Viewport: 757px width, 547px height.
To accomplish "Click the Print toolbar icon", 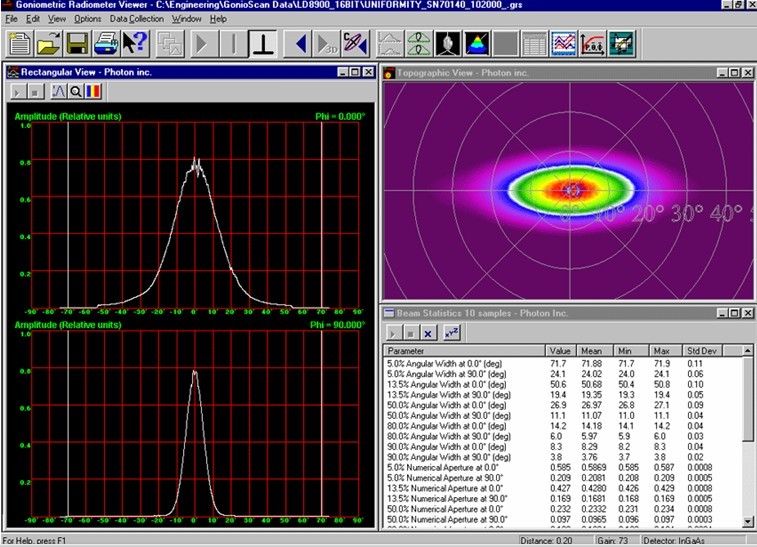I will 105,43.
